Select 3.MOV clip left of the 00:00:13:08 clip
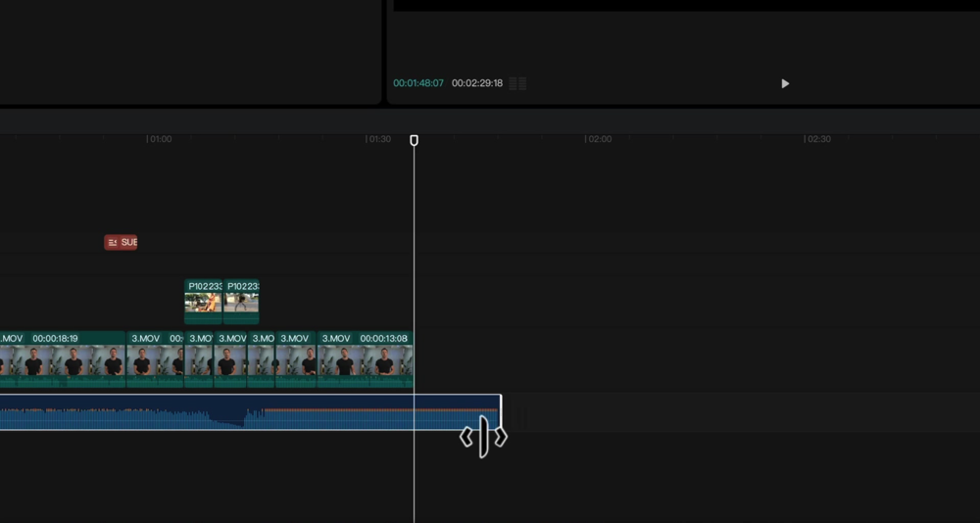980x523 pixels. point(296,360)
